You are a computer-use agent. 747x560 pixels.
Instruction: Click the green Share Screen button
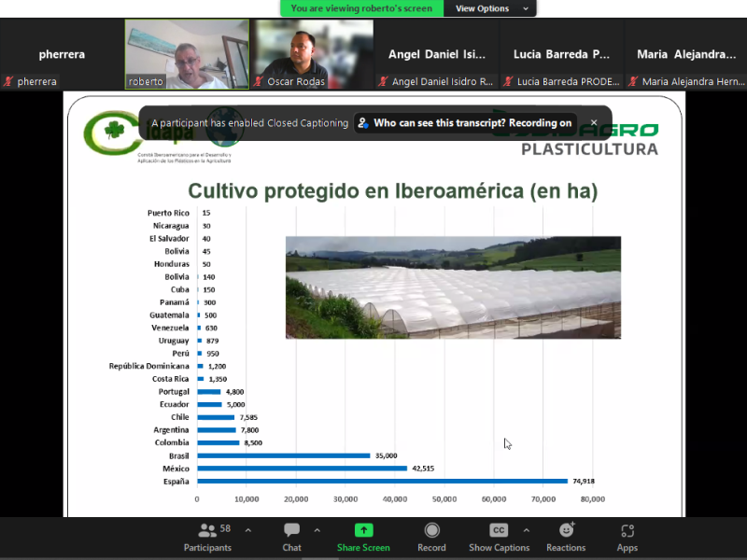[x=363, y=536]
